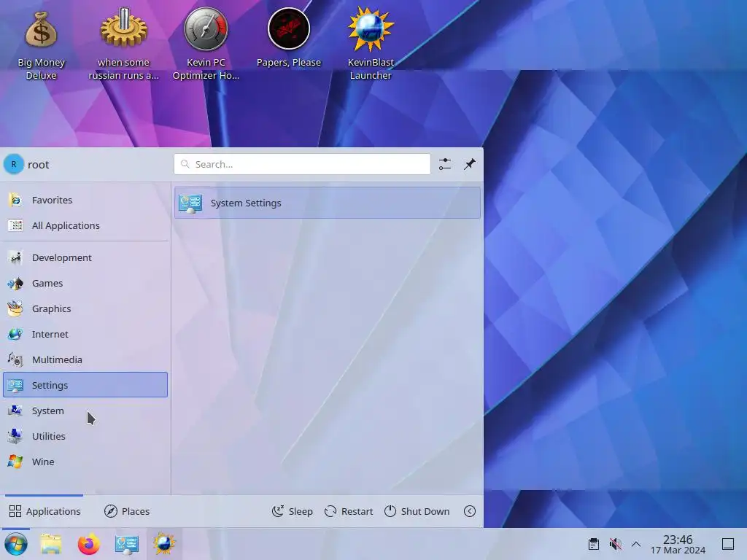Screen dimensions: 747x560
Task: Expand more session options arrow
Action: tap(470, 511)
